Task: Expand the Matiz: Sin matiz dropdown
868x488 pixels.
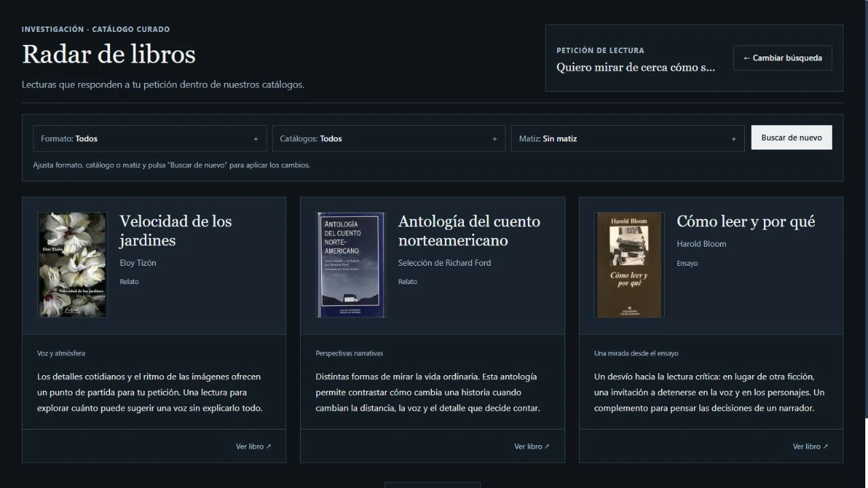Action: pos(627,139)
